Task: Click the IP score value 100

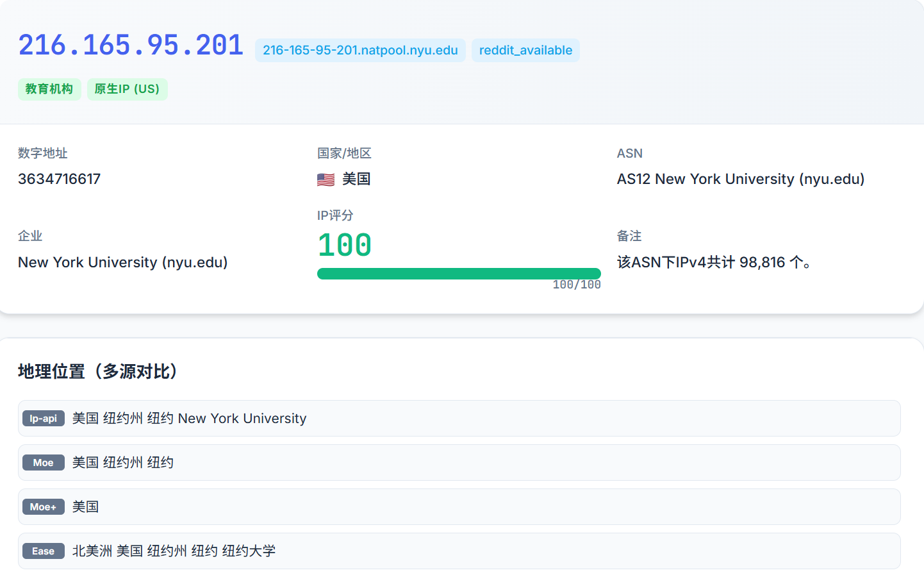Action: (345, 246)
